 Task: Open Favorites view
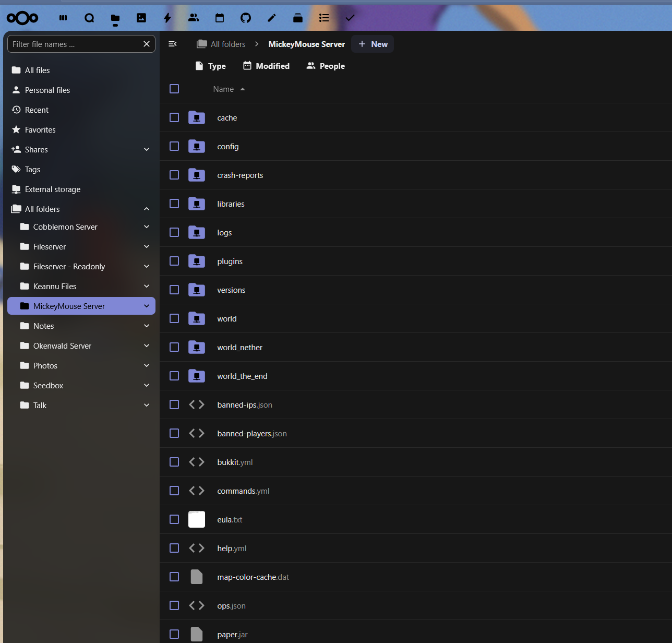coord(81,129)
